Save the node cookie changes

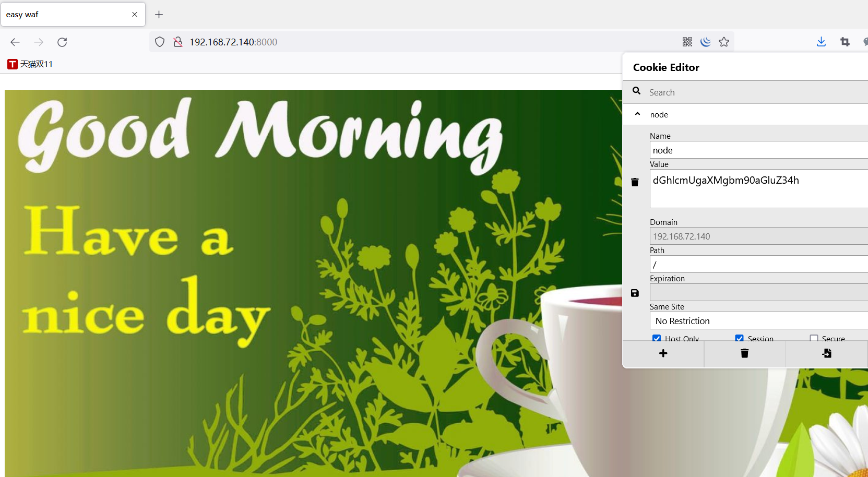click(635, 293)
